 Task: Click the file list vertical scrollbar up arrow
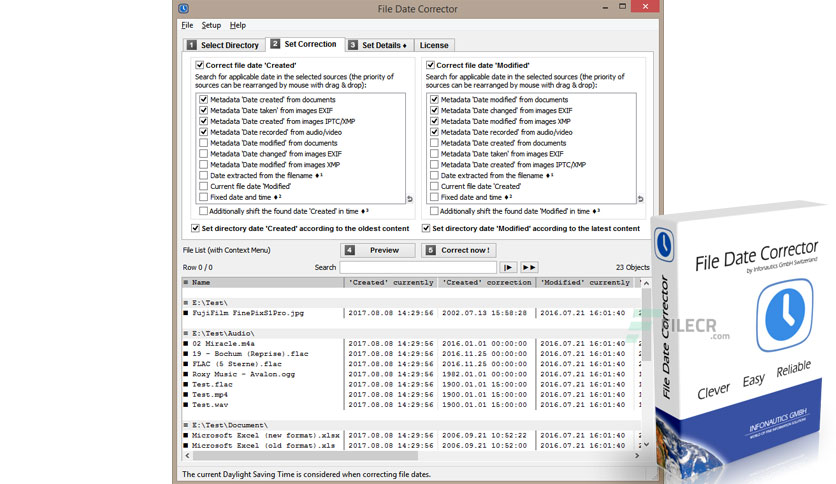pyautogui.click(x=646, y=283)
